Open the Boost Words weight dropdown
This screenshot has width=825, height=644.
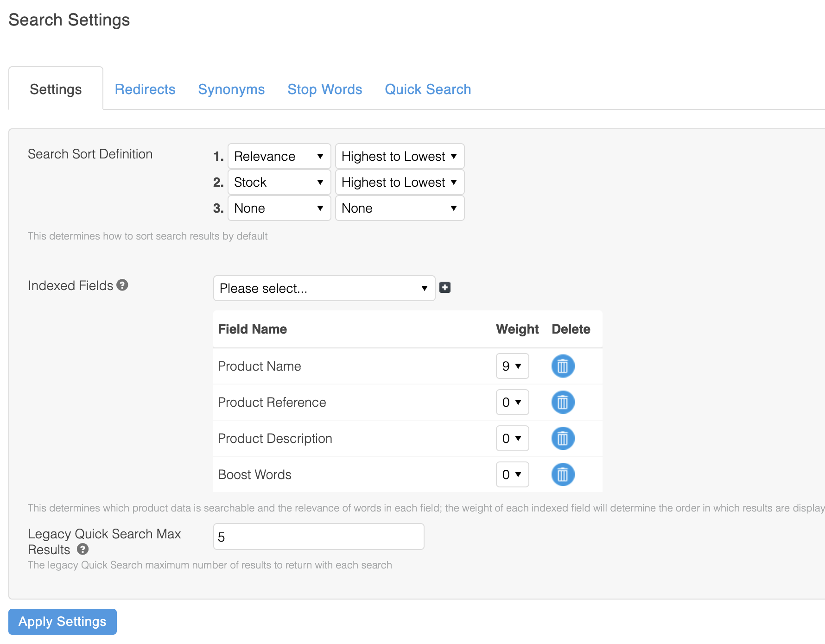click(512, 474)
